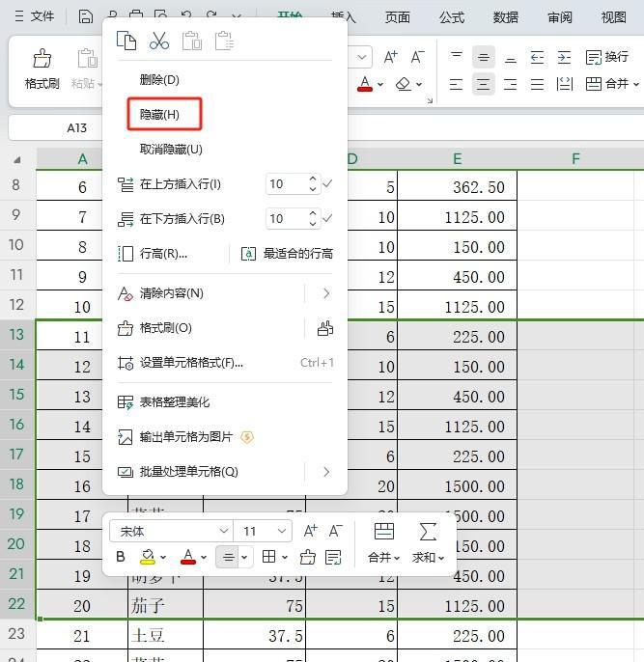This screenshot has height=662, width=644.
Task: Justify text in the ribbon
Action: tap(537, 84)
